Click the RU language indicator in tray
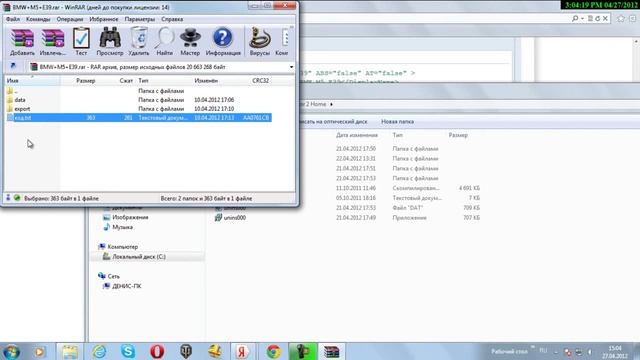The width and height of the screenshot is (640, 360). coord(543,351)
